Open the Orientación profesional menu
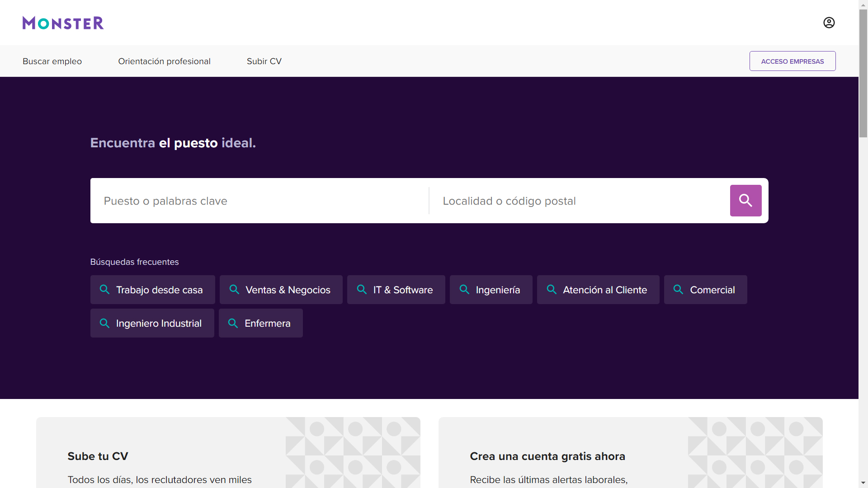Image resolution: width=868 pixels, height=488 pixels. pyautogui.click(x=164, y=61)
